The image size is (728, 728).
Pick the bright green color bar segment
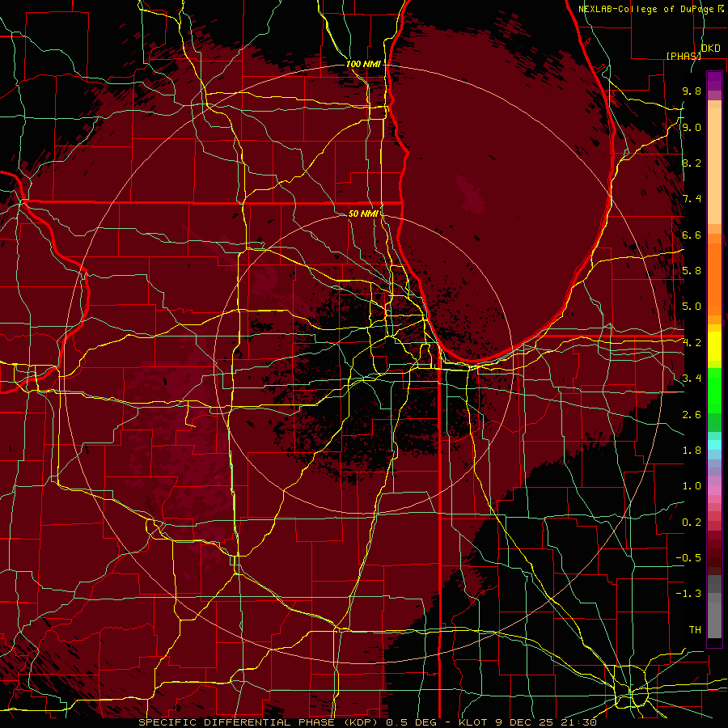pyautogui.click(x=714, y=390)
